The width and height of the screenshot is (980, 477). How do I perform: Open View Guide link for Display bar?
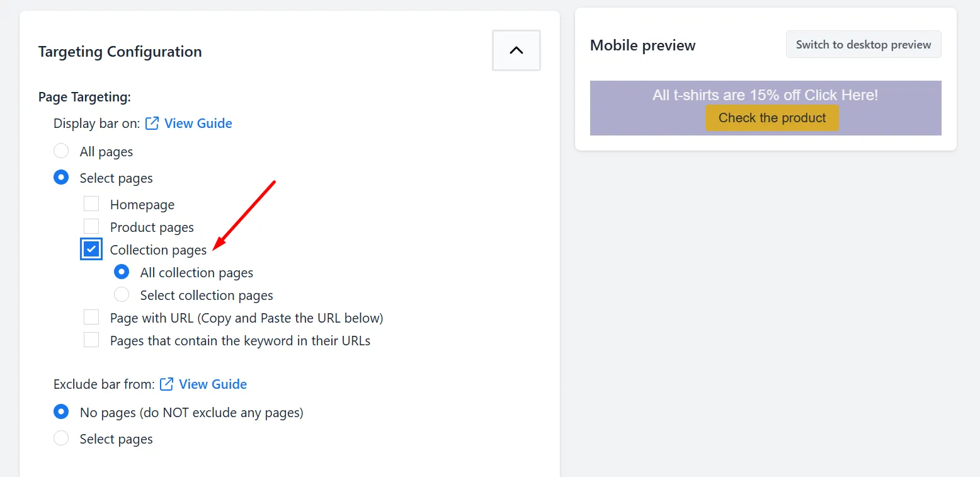pos(198,124)
